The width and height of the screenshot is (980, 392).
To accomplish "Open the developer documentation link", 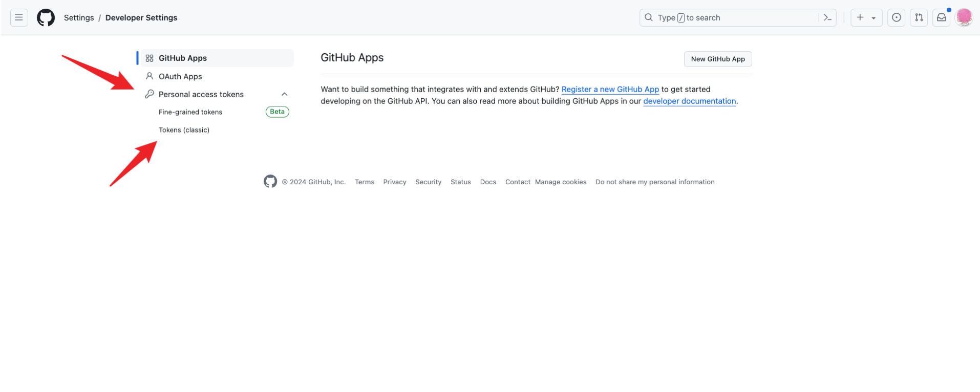I will pos(690,101).
